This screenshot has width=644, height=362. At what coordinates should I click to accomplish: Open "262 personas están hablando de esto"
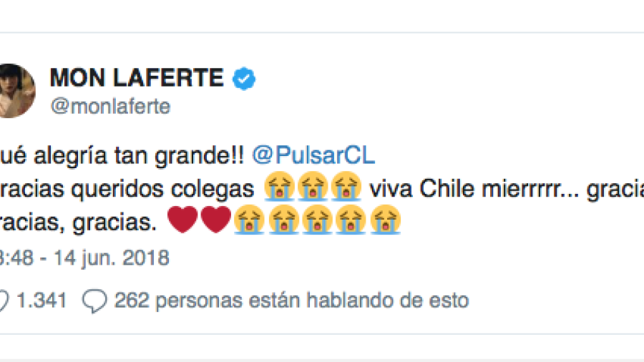coord(291,300)
